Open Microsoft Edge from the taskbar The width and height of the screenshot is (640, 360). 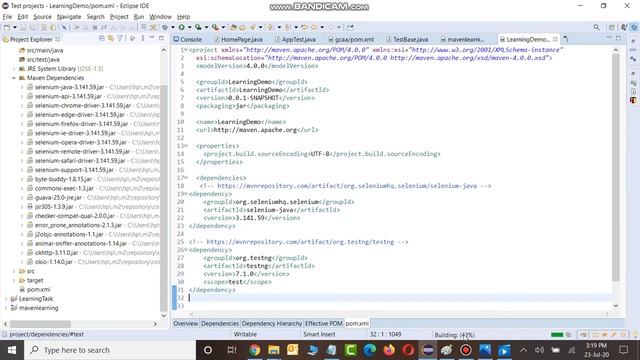[370, 350]
